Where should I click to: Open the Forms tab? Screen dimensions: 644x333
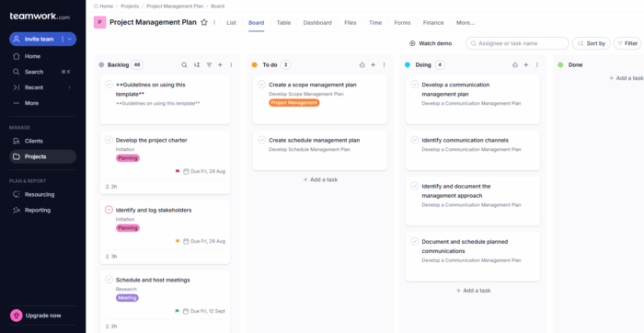click(402, 23)
